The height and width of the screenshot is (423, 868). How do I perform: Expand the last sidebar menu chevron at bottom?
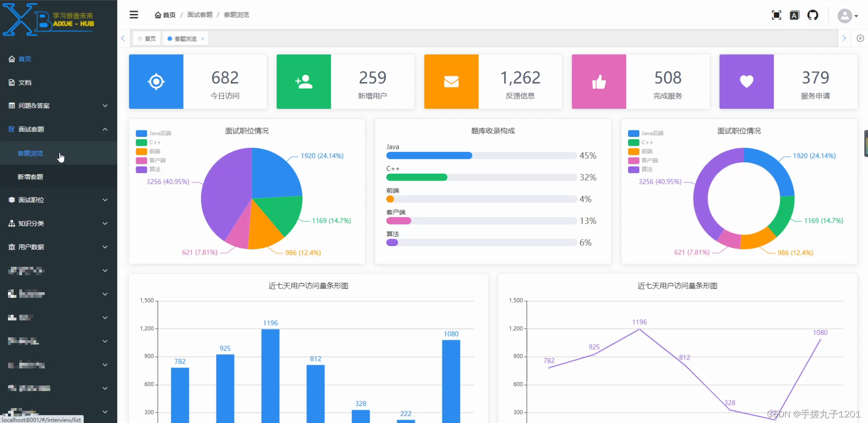pyautogui.click(x=105, y=412)
